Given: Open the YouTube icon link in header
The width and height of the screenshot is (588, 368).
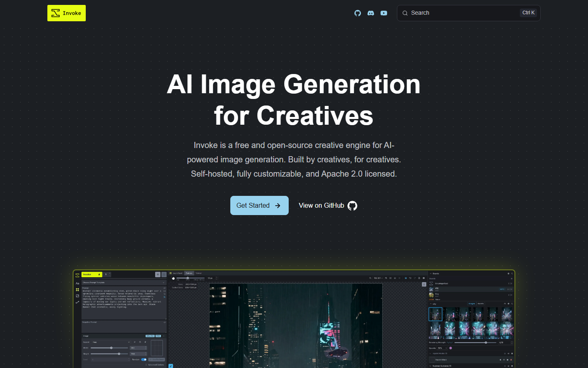Looking at the screenshot, I should click(x=384, y=13).
